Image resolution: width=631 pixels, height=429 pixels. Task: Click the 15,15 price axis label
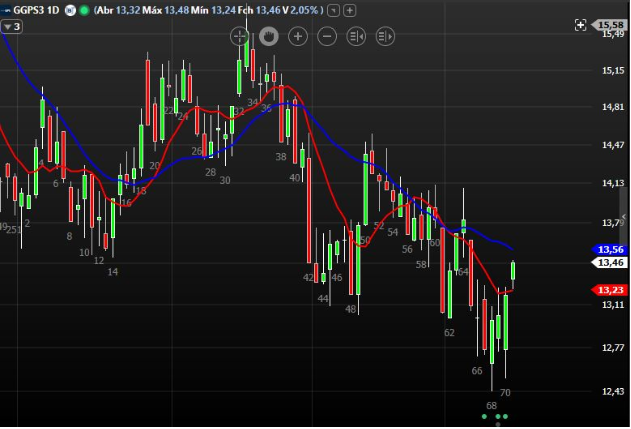[x=613, y=71]
